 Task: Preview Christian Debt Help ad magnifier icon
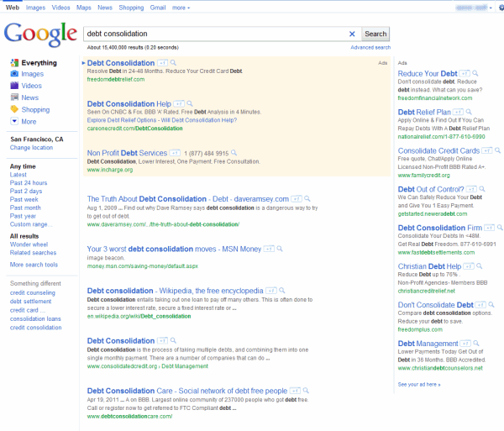point(480,266)
